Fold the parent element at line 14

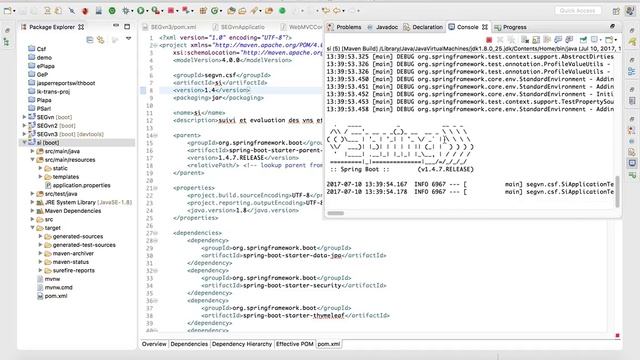point(156,135)
